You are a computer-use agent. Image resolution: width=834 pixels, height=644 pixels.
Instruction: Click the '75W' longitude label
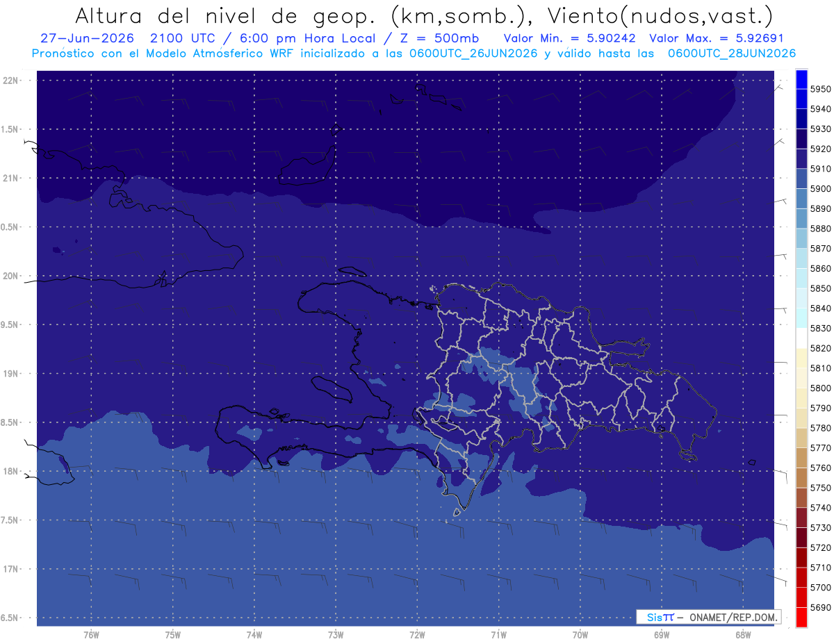pyautogui.click(x=172, y=634)
